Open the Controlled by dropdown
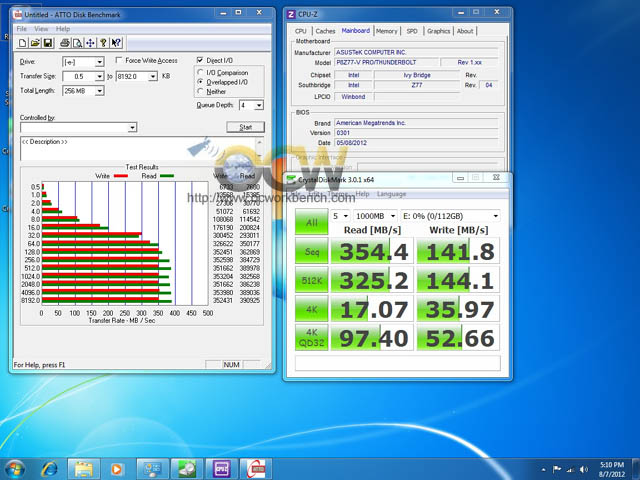This screenshot has height=480, width=640. tap(132, 128)
